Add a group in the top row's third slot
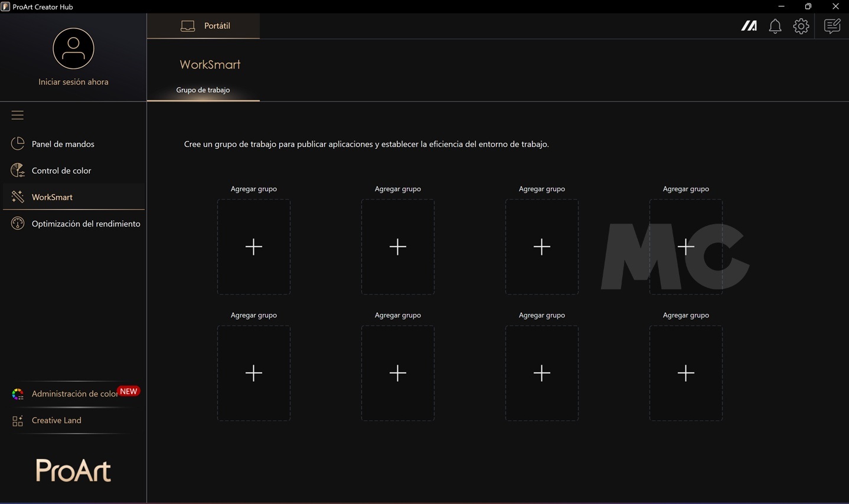 point(542,247)
